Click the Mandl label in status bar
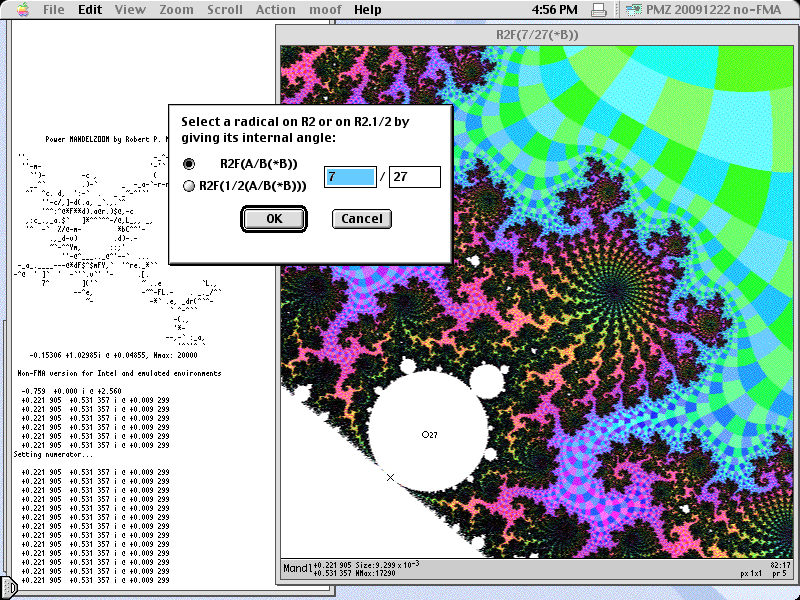 click(x=297, y=568)
